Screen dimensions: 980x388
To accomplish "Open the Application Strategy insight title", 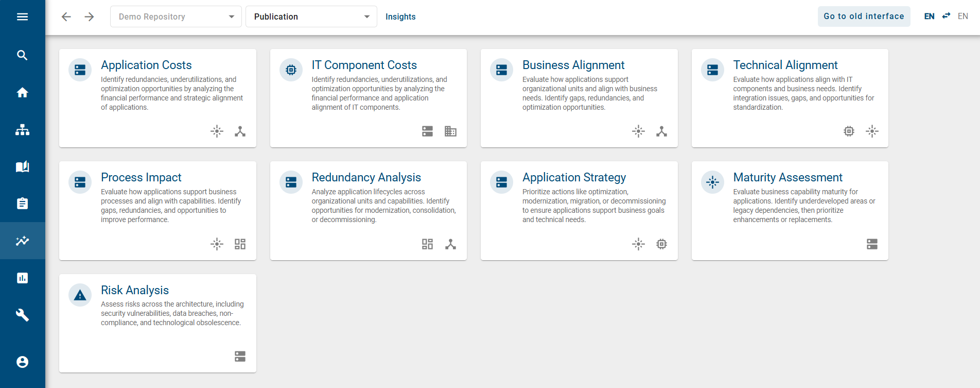I will tap(574, 177).
